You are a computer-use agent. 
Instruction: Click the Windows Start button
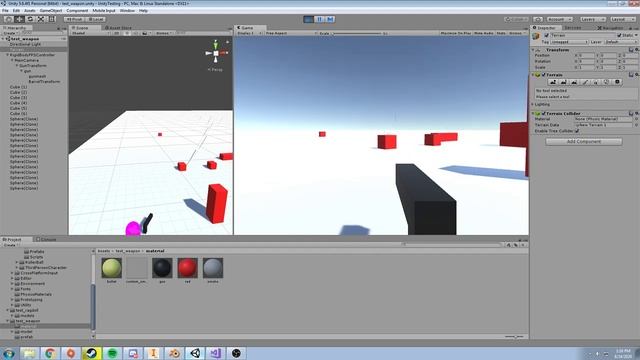(9, 353)
